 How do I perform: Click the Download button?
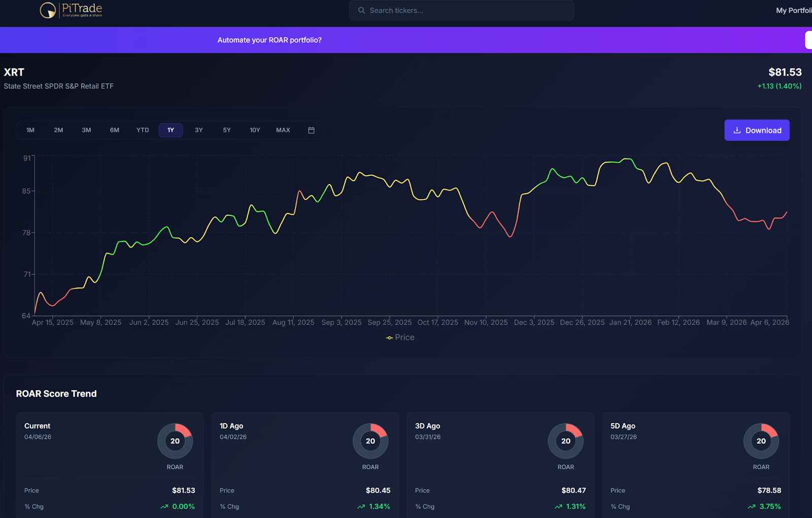[x=757, y=131]
